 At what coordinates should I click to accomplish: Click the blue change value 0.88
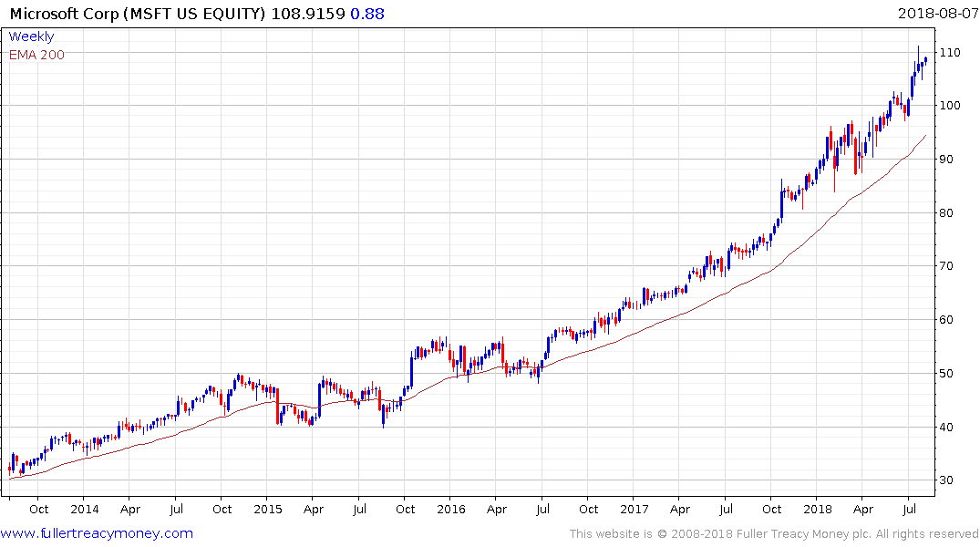(367, 14)
